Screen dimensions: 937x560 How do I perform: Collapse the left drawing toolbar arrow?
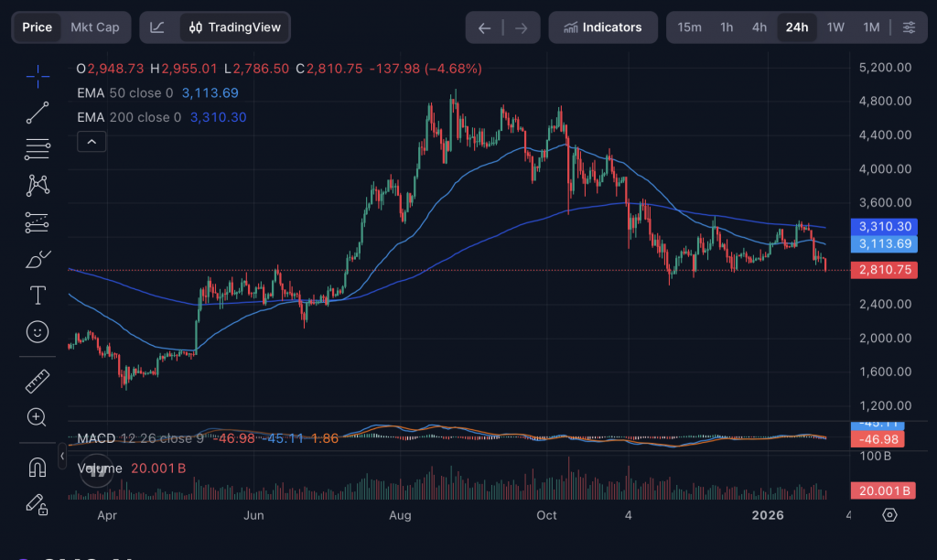coord(62,455)
